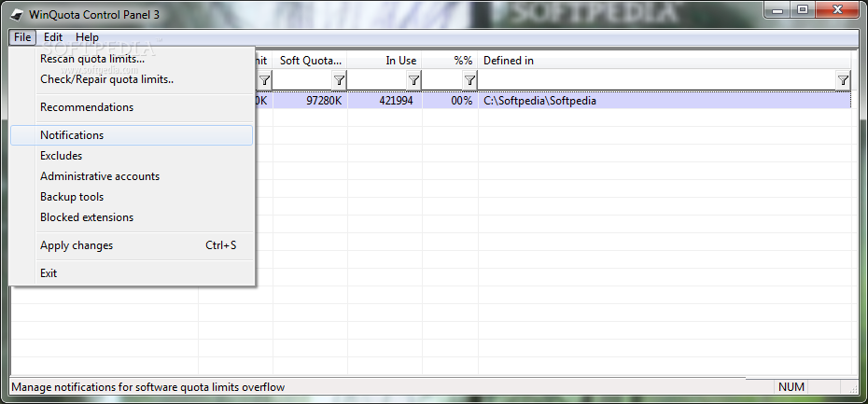Click the filter icon beside the File menu

pyautogui.click(x=265, y=81)
